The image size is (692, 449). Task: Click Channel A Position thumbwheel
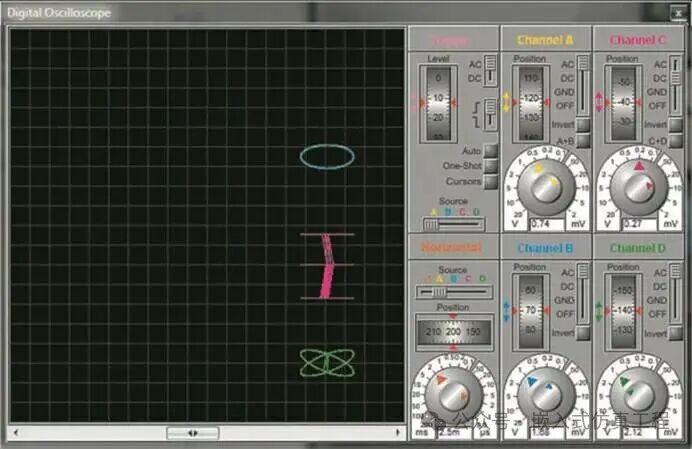tap(531, 103)
